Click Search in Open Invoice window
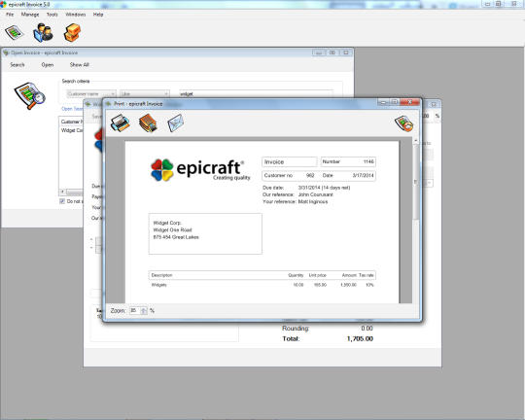 (x=17, y=64)
